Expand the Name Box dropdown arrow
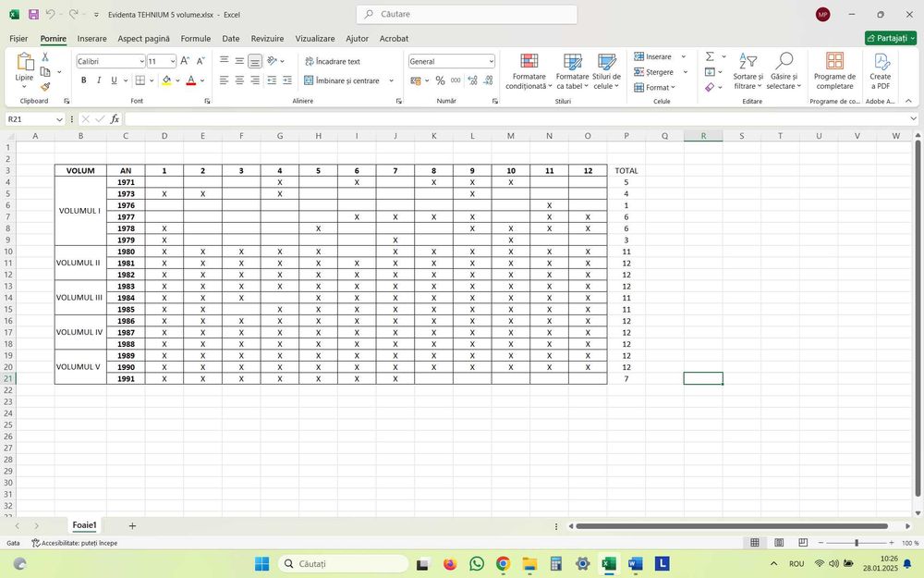924x578 pixels. pos(59,119)
